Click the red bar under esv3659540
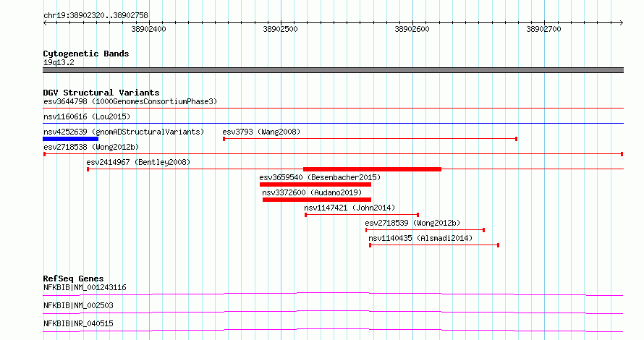The height and width of the screenshot is (340, 644). 315,184
